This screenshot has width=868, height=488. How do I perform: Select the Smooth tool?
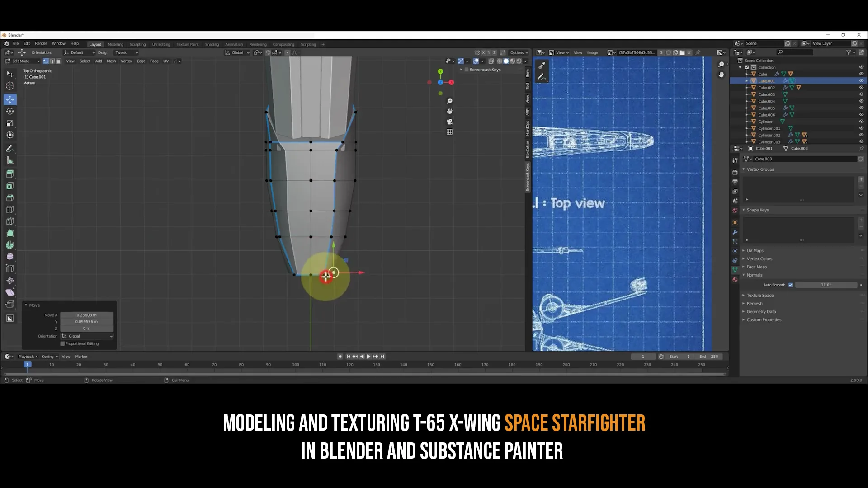(10, 256)
